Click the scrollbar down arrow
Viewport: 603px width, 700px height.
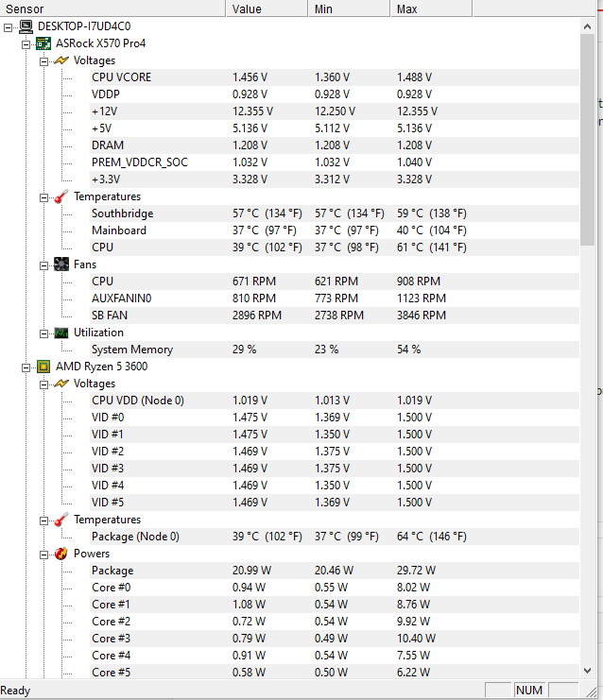[x=587, y=671]
